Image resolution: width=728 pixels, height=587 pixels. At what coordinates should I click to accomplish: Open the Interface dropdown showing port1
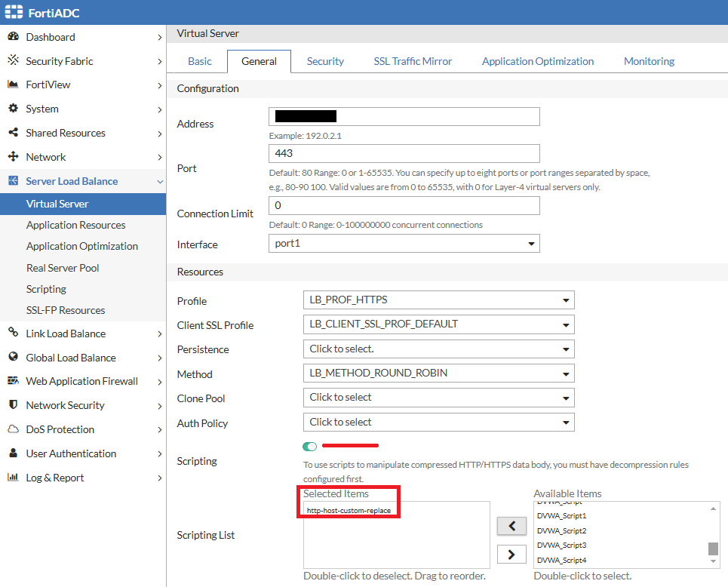click(404, 244)
